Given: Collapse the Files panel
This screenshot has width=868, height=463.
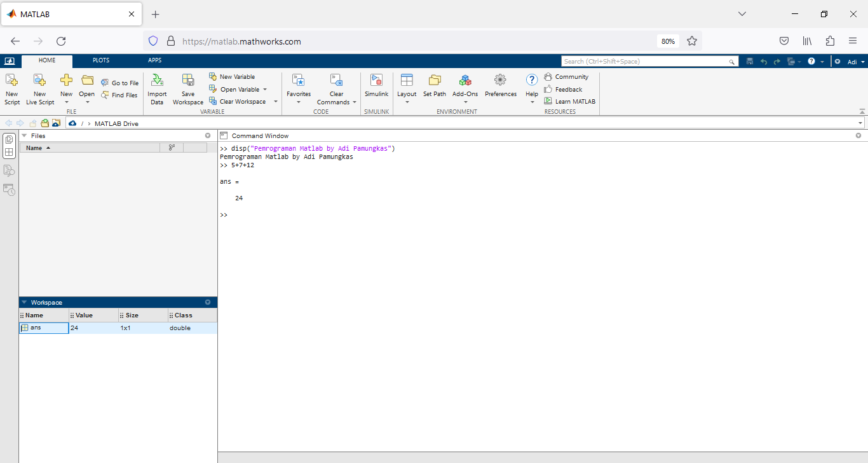Looking at the screenshot, I should pos(24,135).
